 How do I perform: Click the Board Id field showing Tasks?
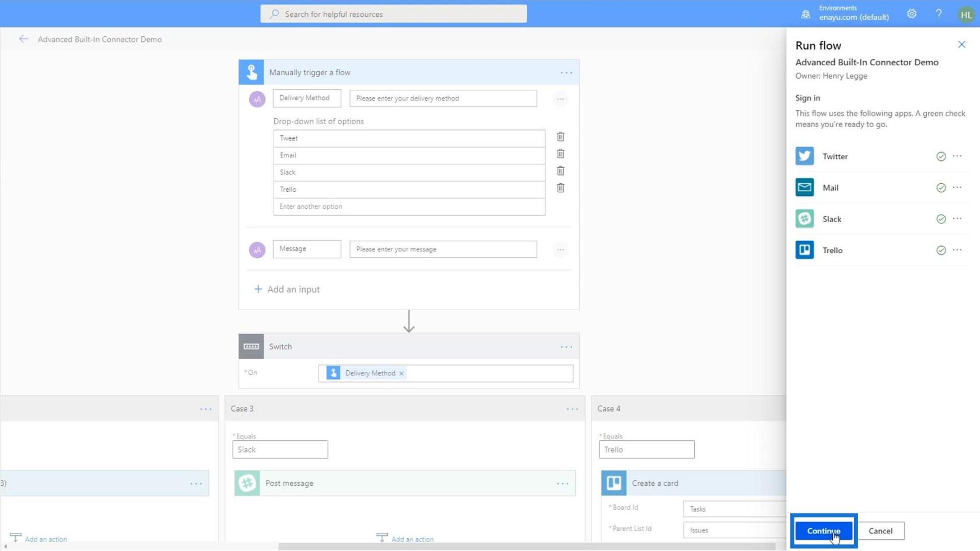(735, 509)
